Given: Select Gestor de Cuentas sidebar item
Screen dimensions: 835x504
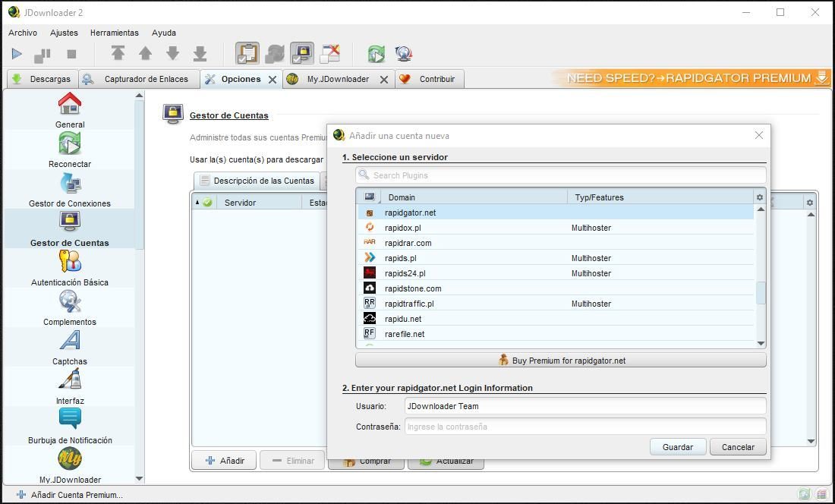Looking at the screenshot, I should click(70, 228).
